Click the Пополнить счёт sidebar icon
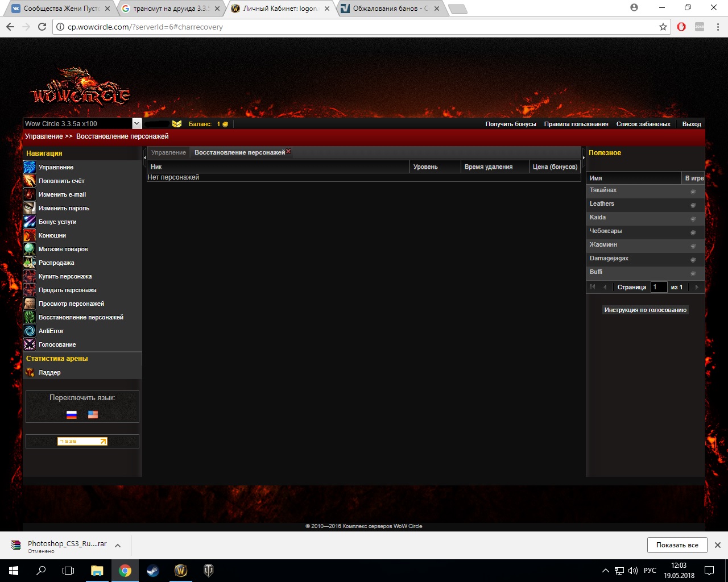 click(x=30, y=181)
